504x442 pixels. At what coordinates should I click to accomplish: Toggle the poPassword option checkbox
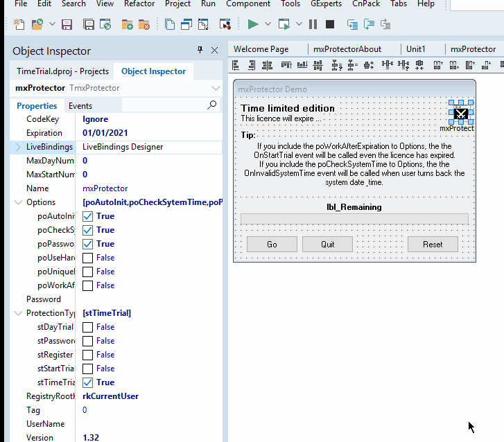click(88, 244)
